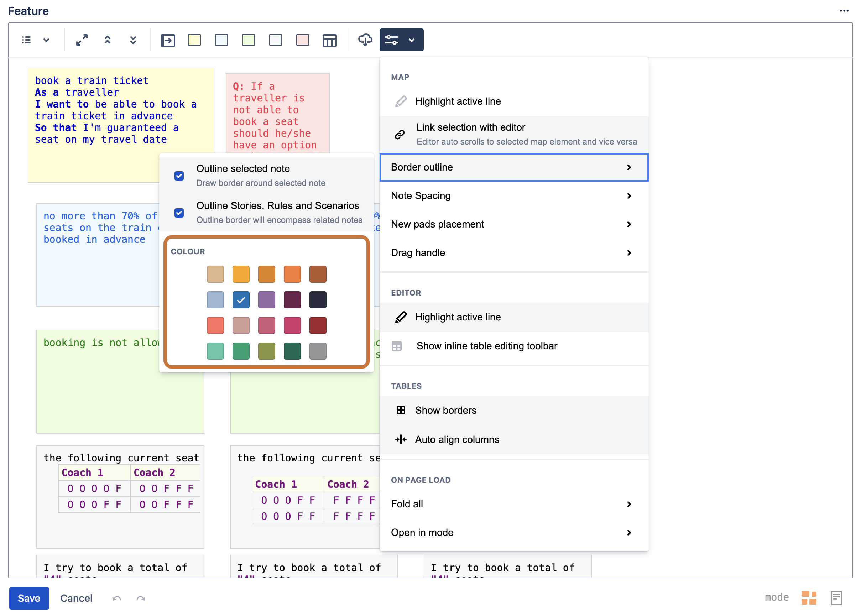Select the pink question note
The image size is (861, 616).
pyautogui.click(x=278, y=114)
